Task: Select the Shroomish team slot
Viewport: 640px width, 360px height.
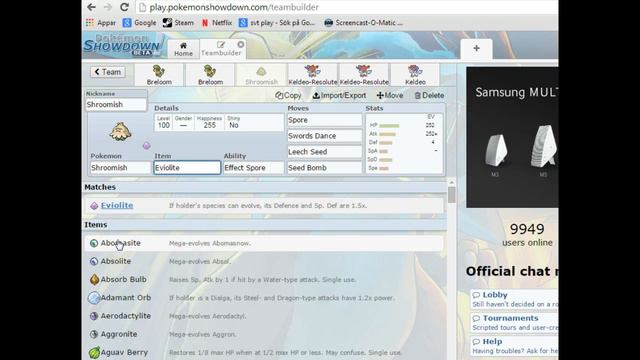Action: click(261, 75)
